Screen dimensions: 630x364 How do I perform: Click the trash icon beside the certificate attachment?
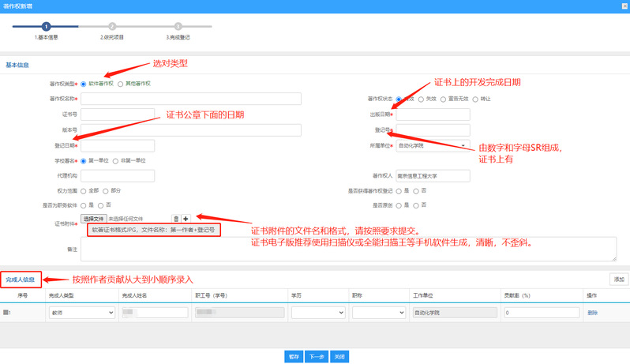click(x=176, y=218)
